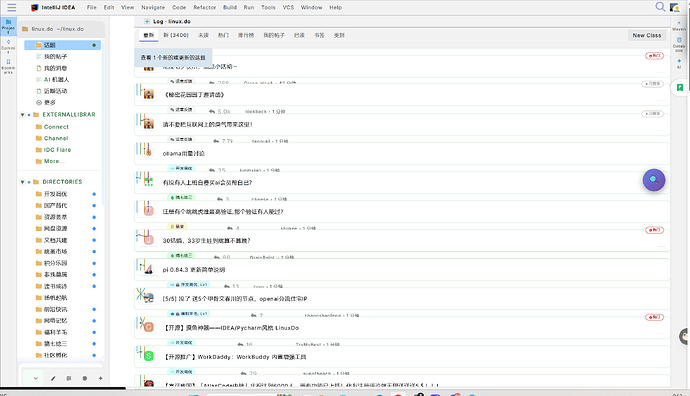This screenshot has height=396, width=690.
Task: Open the Bookmarks tool window icon
Action: click(x=8, y=66)
